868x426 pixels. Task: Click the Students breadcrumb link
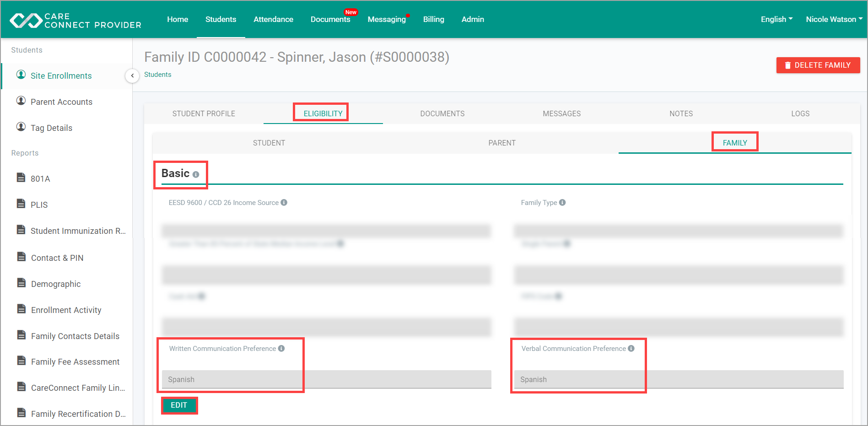[x=157, y=74]
